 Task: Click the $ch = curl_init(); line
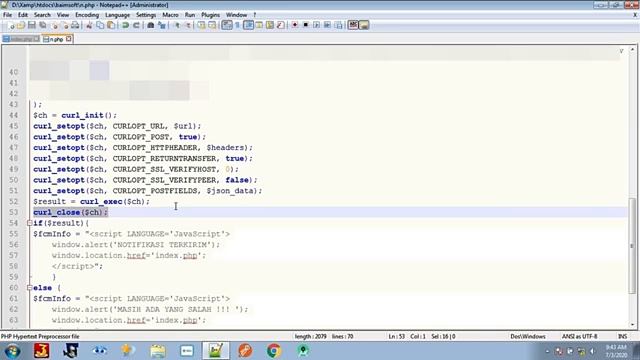click(x=75, y=115)
